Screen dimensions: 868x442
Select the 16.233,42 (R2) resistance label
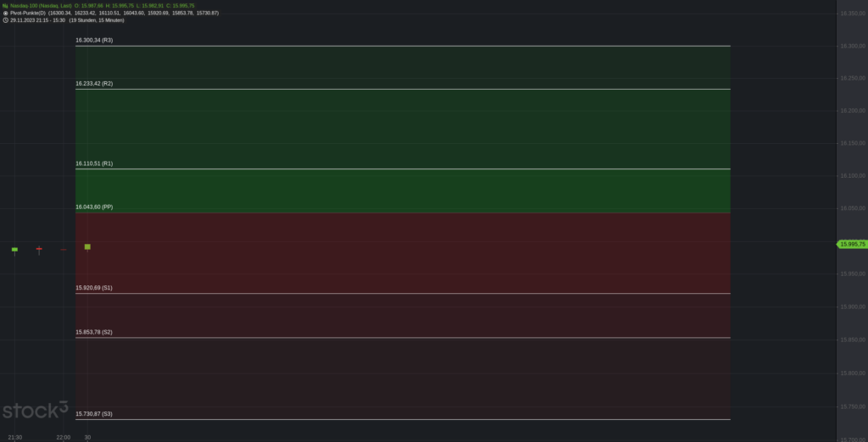94,84
